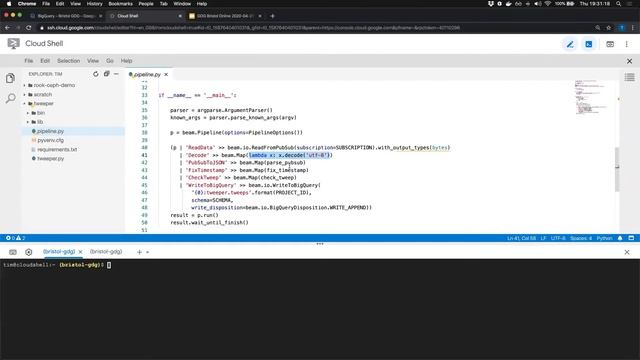640x360 pixels.
Task: Open Spotlight search in the menu bar
Action: (618, 4)
